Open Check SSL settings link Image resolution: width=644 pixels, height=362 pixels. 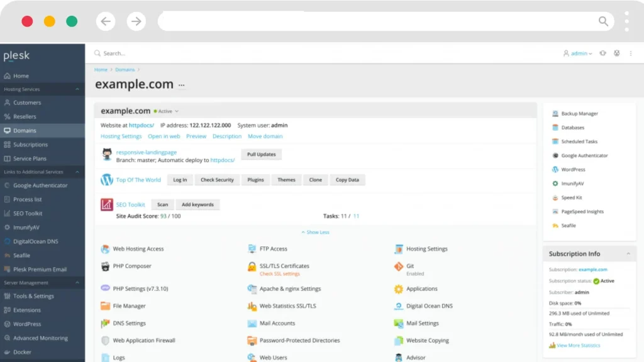tap(278, 273)
